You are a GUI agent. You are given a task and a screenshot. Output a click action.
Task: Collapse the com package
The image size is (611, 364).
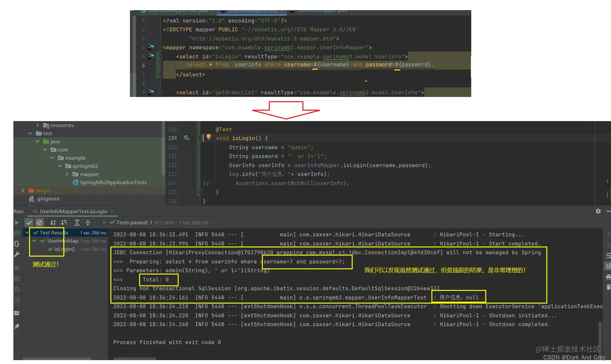45,149
